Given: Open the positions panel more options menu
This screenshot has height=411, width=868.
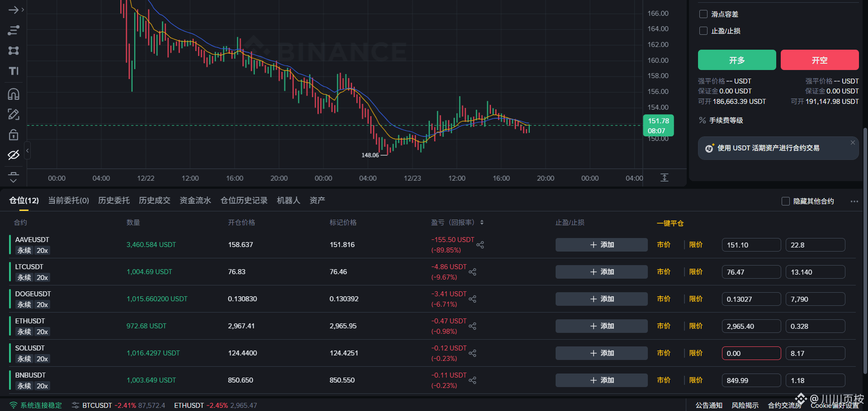Looking at the screenshot, I should pos(854,201).
